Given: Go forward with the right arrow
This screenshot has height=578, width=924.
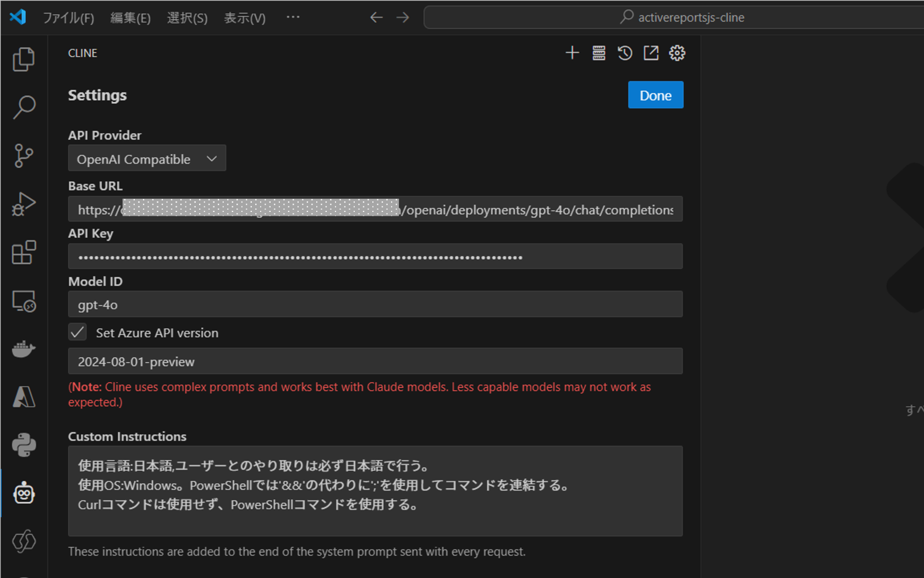Looking at the screenshot, I should click(x=403, y=18).
